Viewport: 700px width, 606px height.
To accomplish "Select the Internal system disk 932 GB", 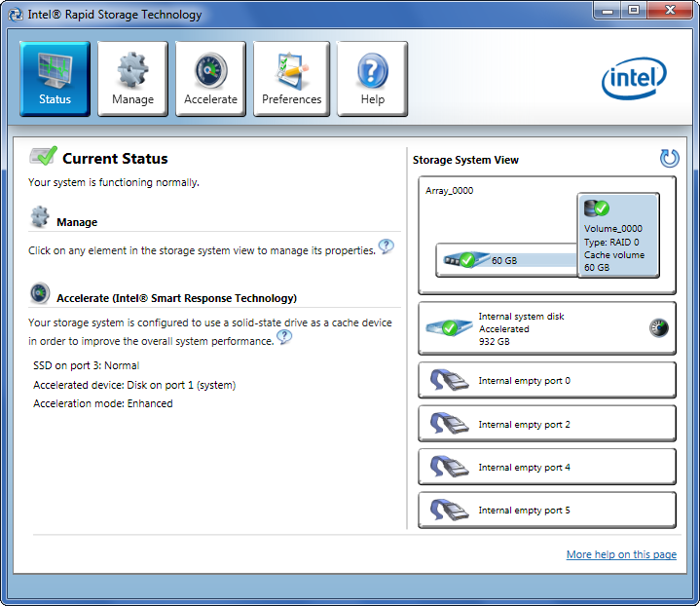I will (x=547, y=328).
